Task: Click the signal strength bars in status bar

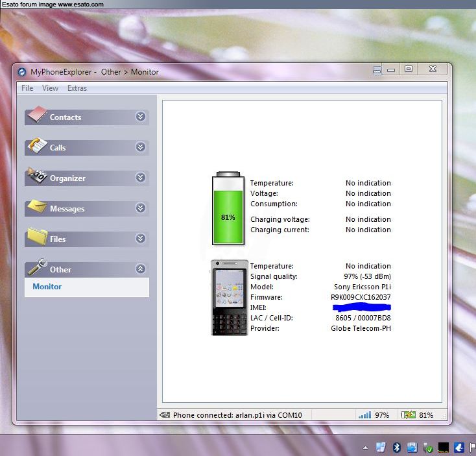Action: click(x=365, y=415)
